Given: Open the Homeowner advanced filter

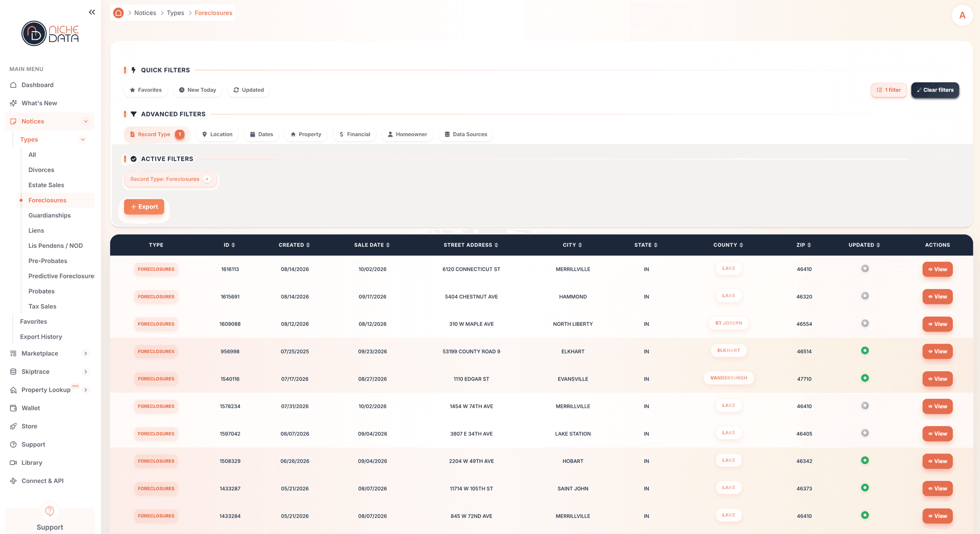Looking at the screenshot, I should pos(407,135).
